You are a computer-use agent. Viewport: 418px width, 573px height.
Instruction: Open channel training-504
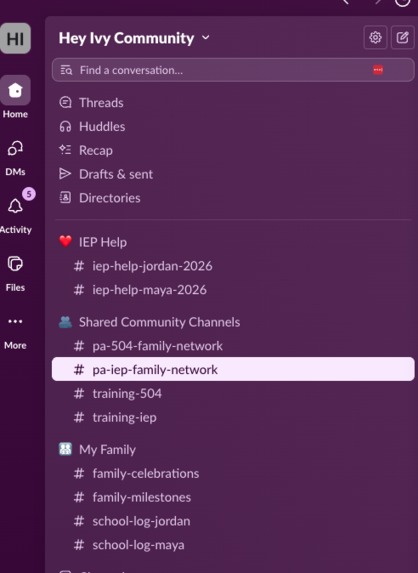tap(233, 394)
